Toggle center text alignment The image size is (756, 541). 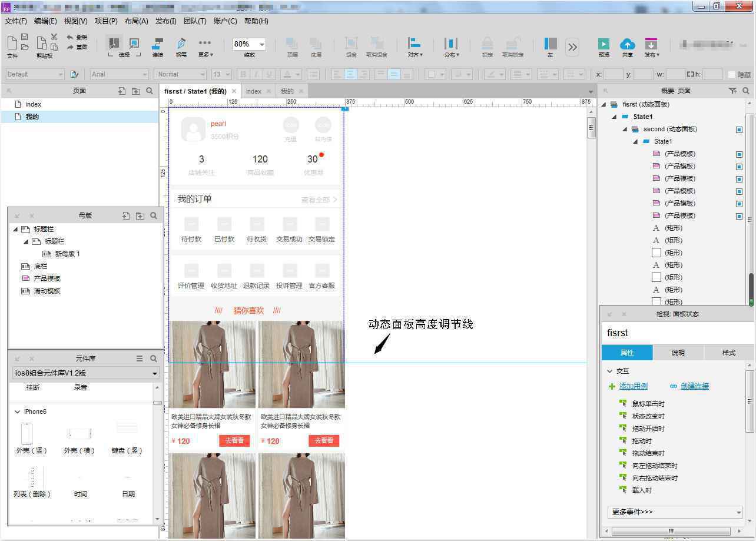[350, 74]
